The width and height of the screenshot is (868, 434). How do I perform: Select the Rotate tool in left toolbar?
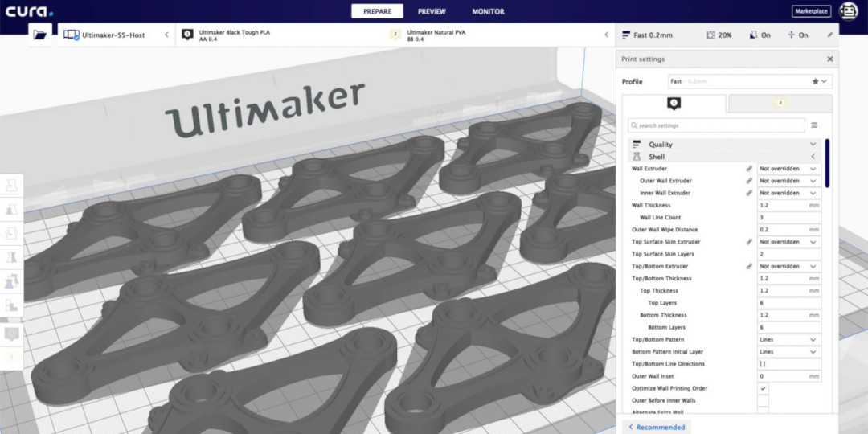tap(11, 234)
